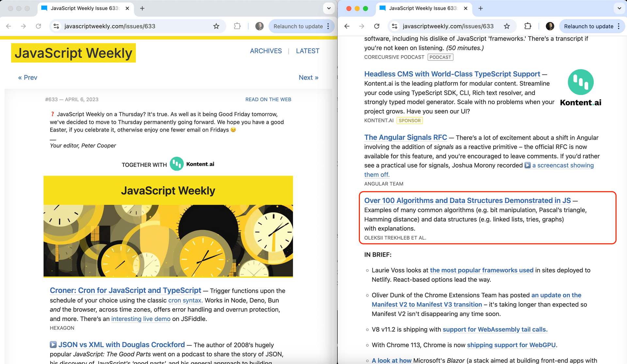
Task: Open the cron syntax link
Action: [185, 300]
